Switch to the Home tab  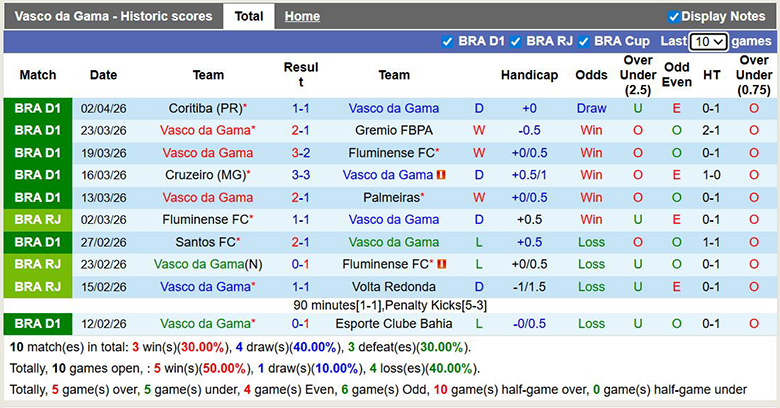(x=302, y=16)
